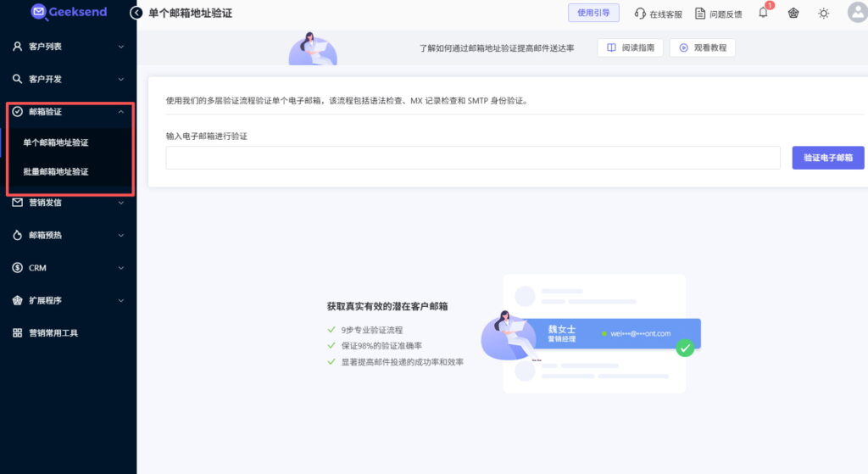Expand the CRM chevron

120,268
